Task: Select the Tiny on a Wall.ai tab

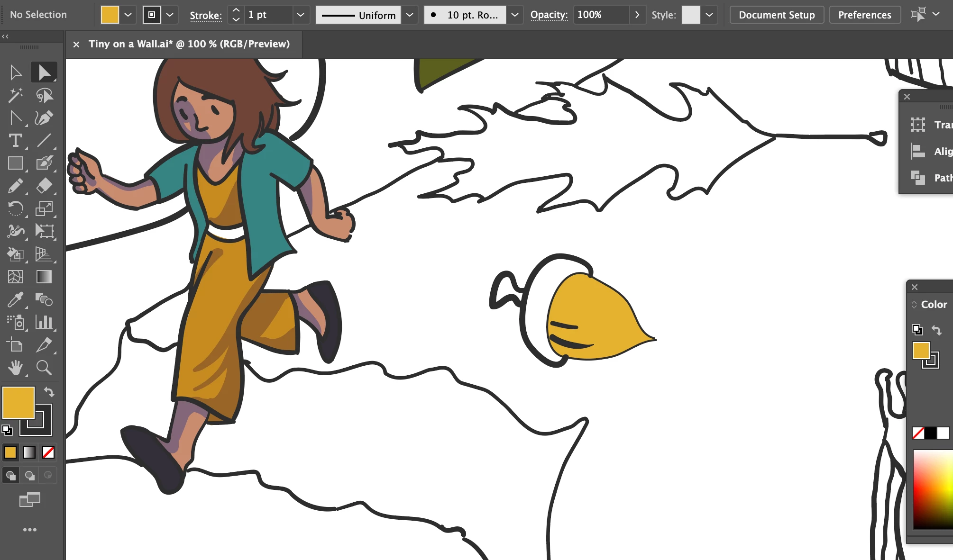Action: pos(189,44)
